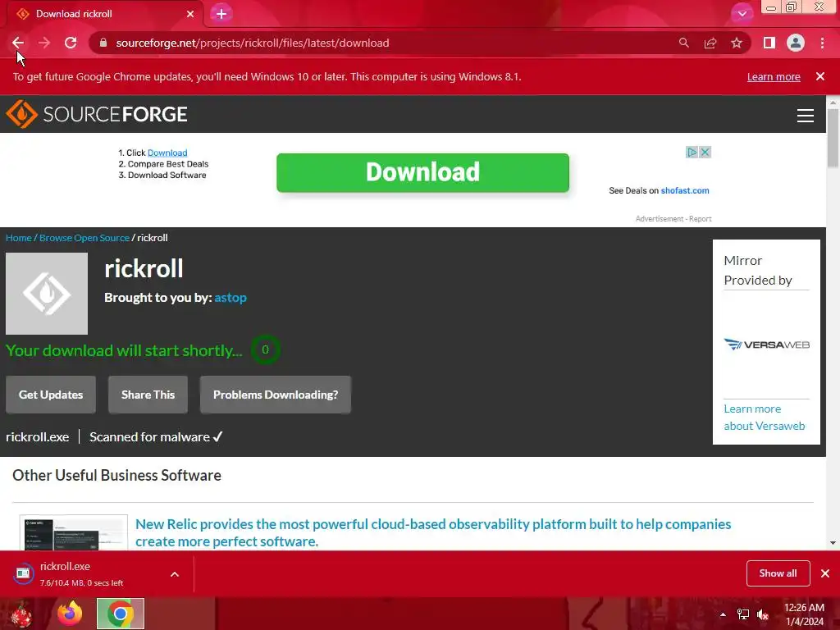Toggle the Chrome side panel
Image resolution: width=840 pixels, height=630 pixels.
pyautogui.click(x=769, y=43)
